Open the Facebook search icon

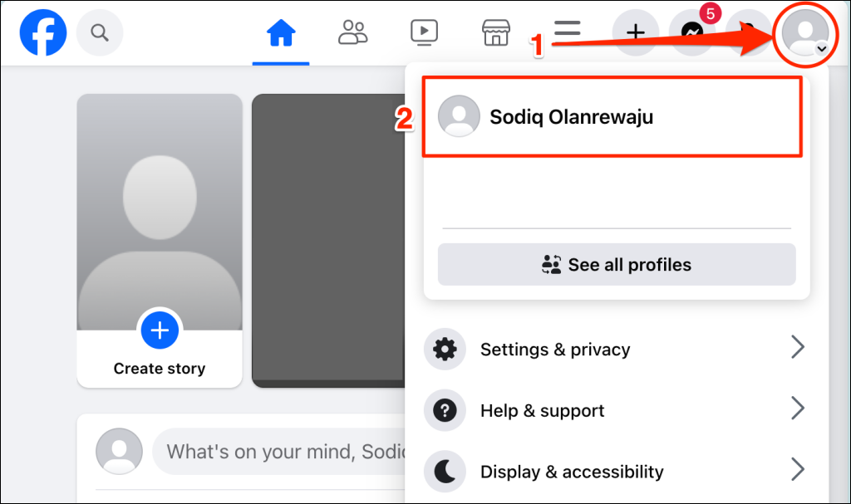coord(100,33)
